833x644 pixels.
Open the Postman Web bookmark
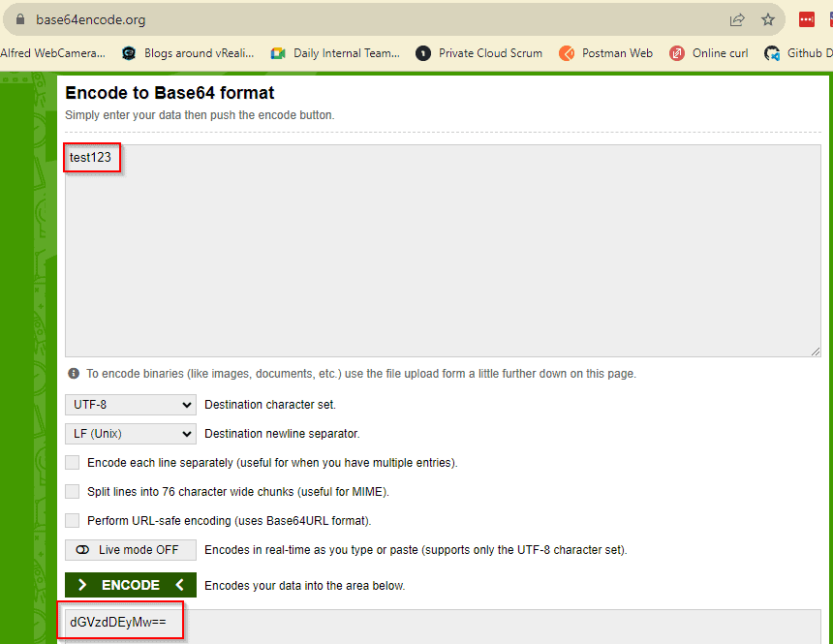click(606, 53)
